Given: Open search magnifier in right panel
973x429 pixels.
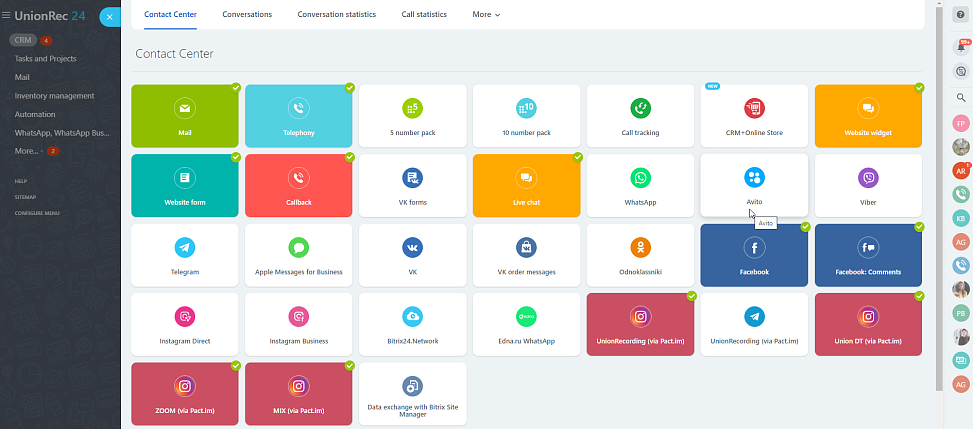Looking at the screenshot, I should 961,97.
